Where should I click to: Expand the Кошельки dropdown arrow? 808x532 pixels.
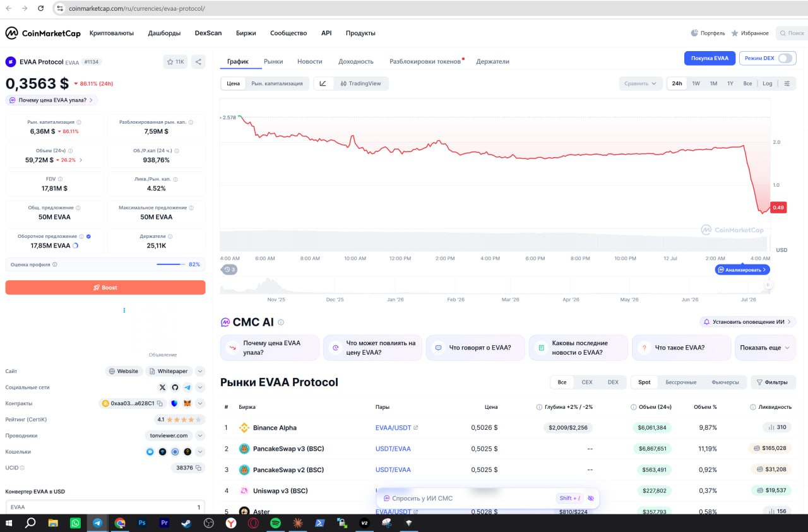(200, 452)
